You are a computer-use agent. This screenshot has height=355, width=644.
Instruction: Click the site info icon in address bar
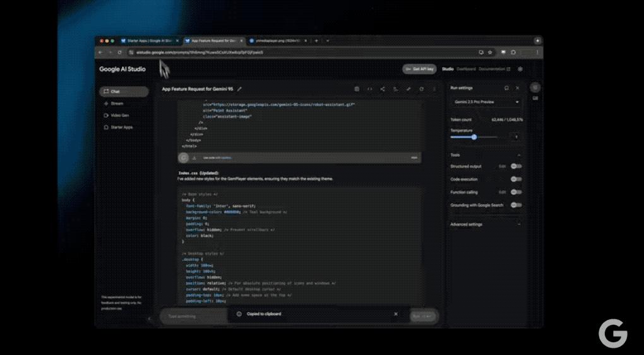coord(131,52)
